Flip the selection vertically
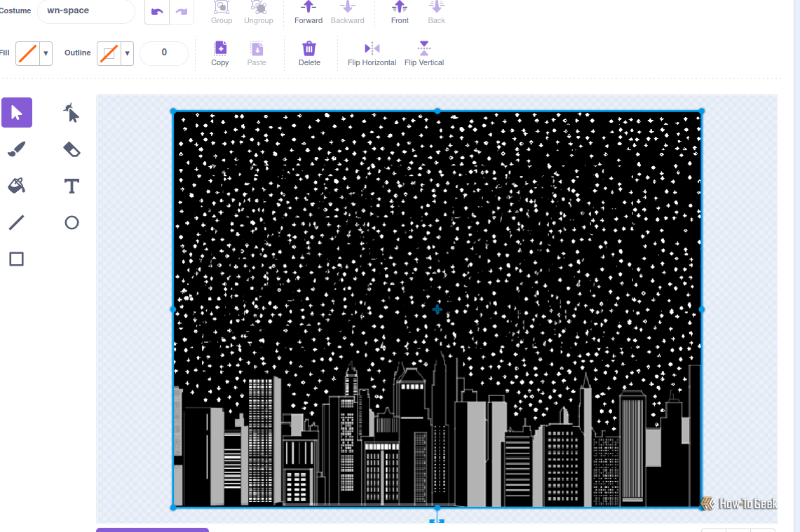The image size is (800, 532). (x=424, y=53)
